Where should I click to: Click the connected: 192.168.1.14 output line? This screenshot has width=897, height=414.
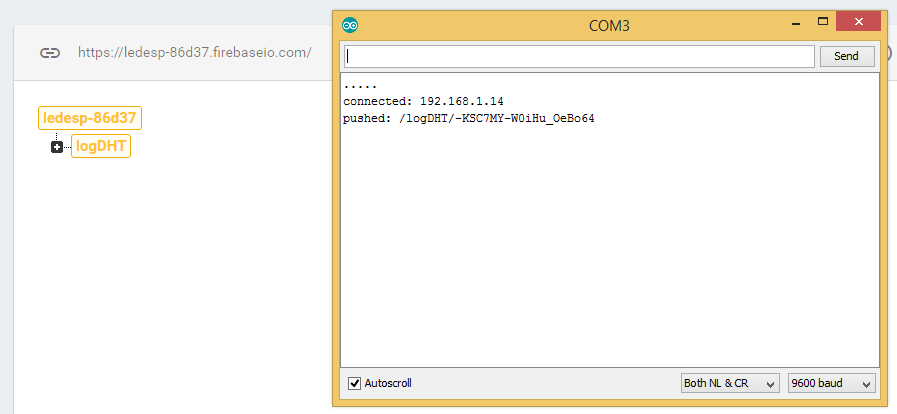pos(423,102)
